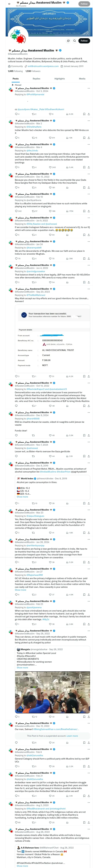Switch to the Replies tab
Screen dimensions: 98x868
click(36, 79)
